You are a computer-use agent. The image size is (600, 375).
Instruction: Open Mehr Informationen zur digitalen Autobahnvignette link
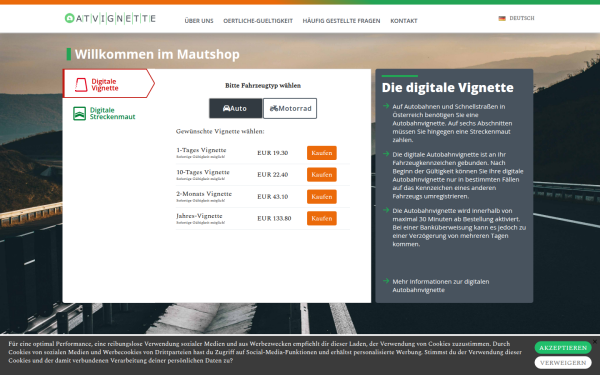440,285
